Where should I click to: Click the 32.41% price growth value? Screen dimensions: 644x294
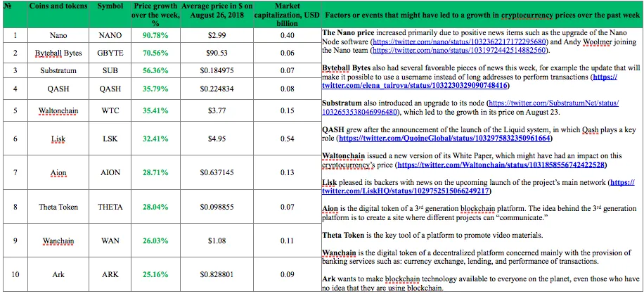point(155,139)
